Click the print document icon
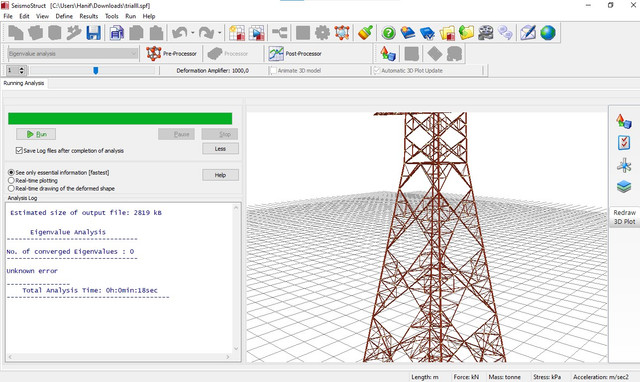Screen dimensions: 640x382 click(x=117, y=33)
